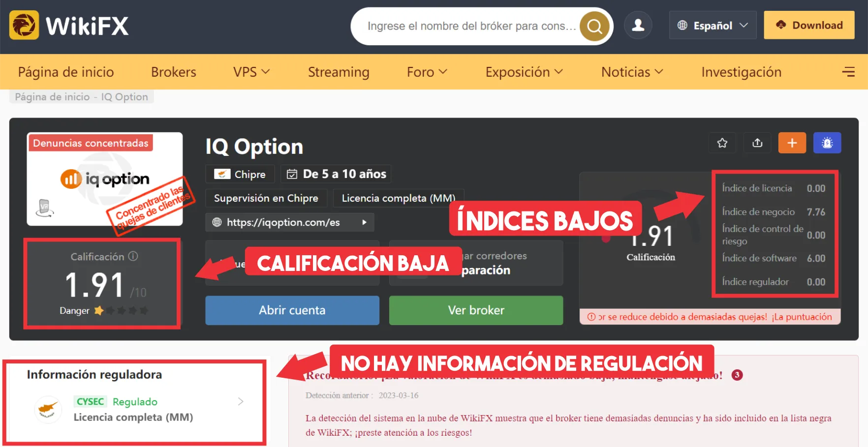This screenshot has width=868, height=447.
Task: Open the Español language dropdown
Action: (713, 25)
